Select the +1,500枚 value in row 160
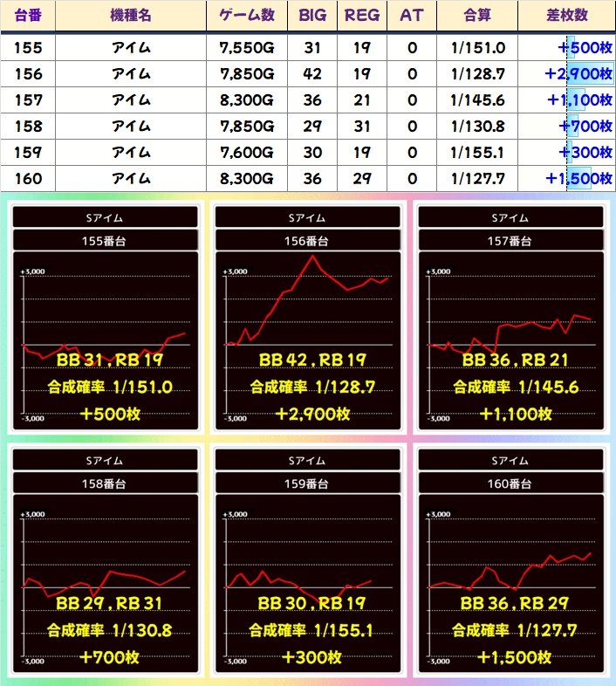This screenshot has height=686, width=616. click(578, 179)
